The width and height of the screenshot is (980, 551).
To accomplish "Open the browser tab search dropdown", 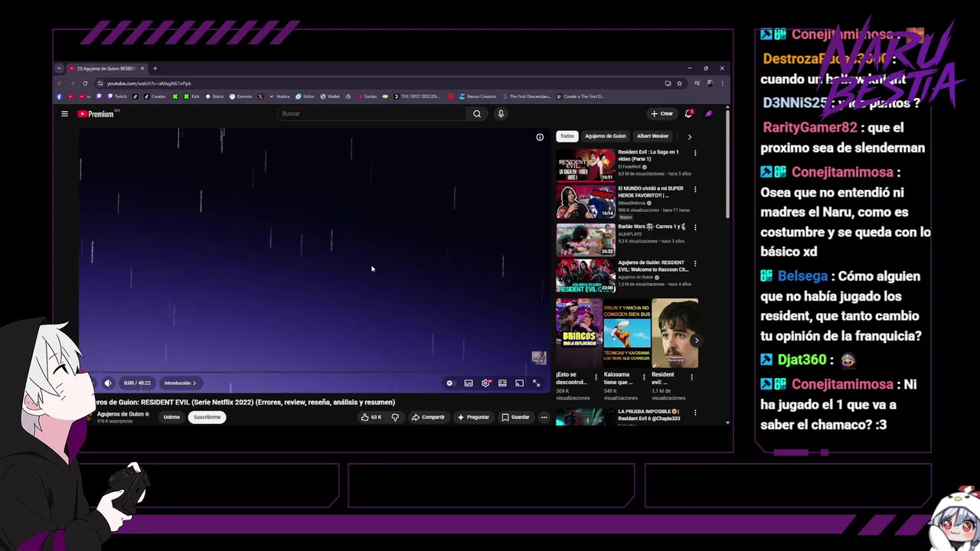I will (59, 68).
